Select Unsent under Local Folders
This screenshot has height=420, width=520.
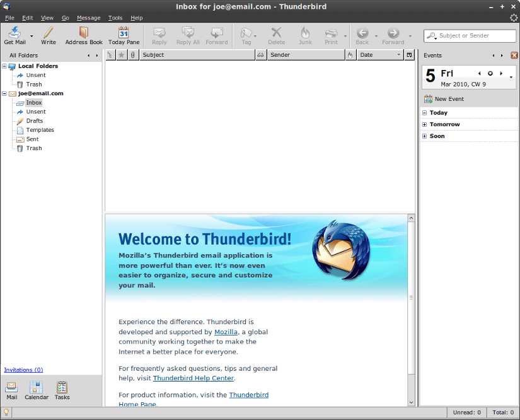point(36,75)
